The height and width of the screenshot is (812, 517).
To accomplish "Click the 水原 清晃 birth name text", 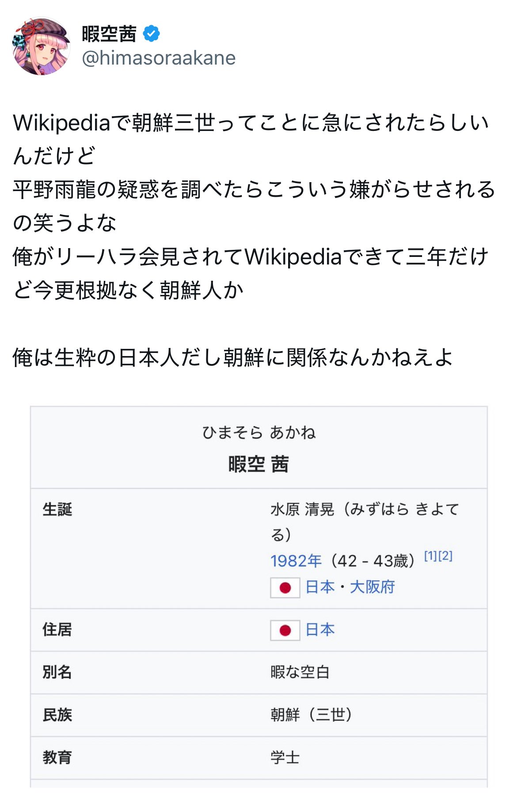I will coord(302,509).
